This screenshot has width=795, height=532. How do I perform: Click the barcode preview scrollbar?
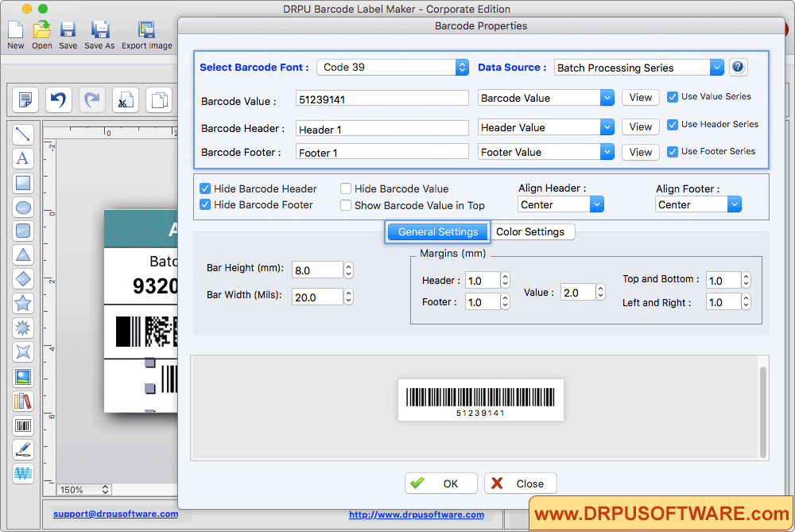[762, 411]
